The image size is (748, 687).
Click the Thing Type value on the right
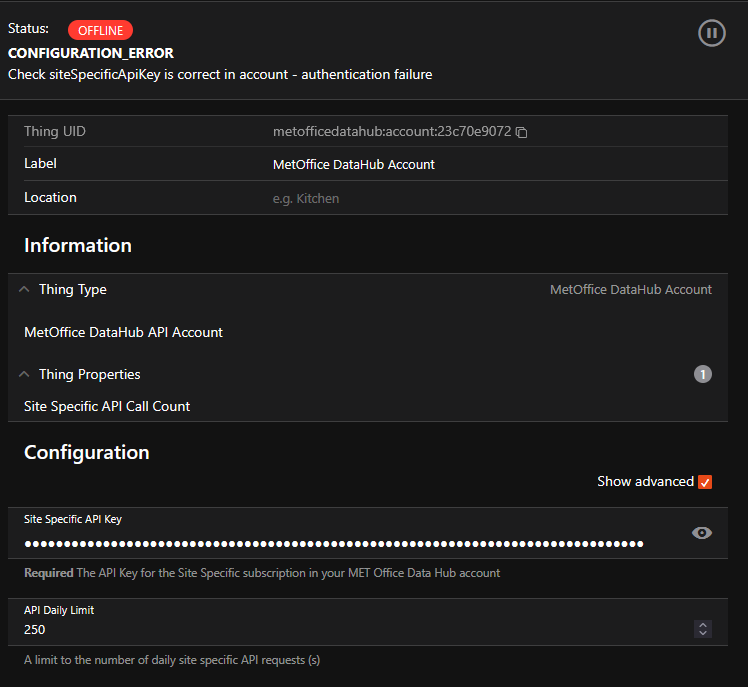pyautogui.click(x=631, y=290)
